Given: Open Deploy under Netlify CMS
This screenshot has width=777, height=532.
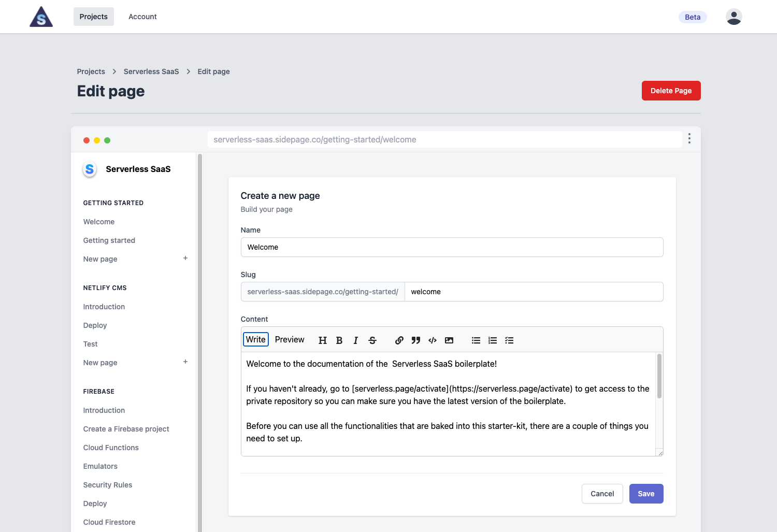Looking at the screenshot, I should click(x=95, y=325).
